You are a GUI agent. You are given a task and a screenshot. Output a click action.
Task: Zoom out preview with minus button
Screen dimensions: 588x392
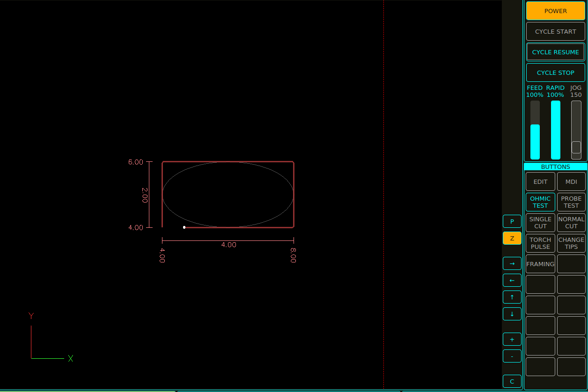tap(512, 356)
